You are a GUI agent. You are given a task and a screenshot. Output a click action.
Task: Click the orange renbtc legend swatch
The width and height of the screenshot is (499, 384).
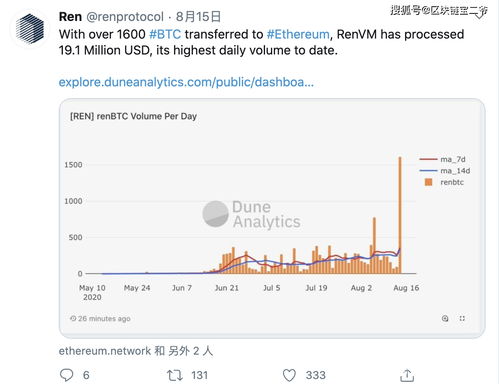click(x=428, y=182)
